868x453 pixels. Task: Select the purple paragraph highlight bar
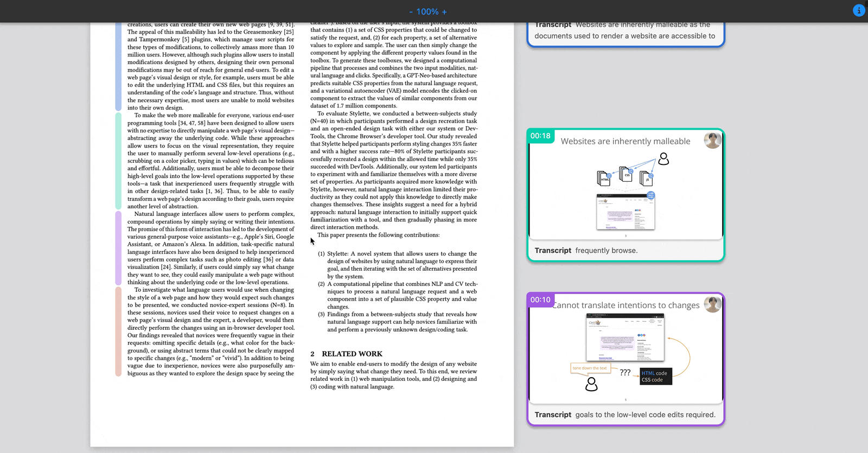tap(118, 248)
